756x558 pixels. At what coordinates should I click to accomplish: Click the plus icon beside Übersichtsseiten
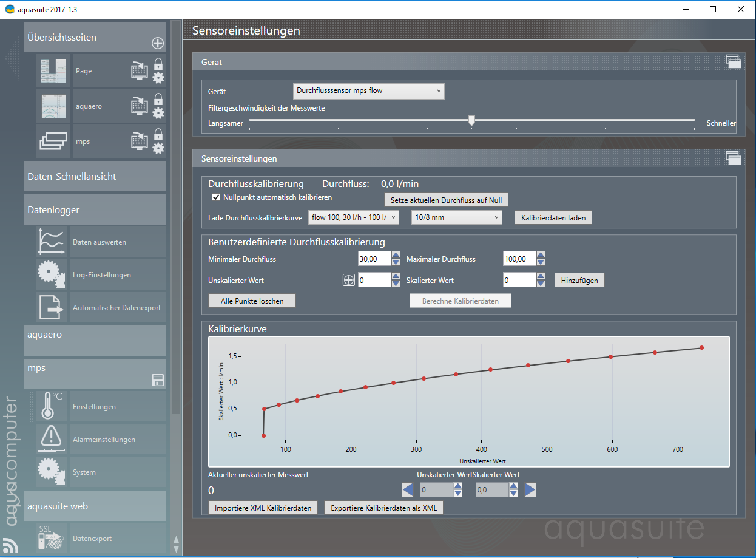(x=157, y=43)
